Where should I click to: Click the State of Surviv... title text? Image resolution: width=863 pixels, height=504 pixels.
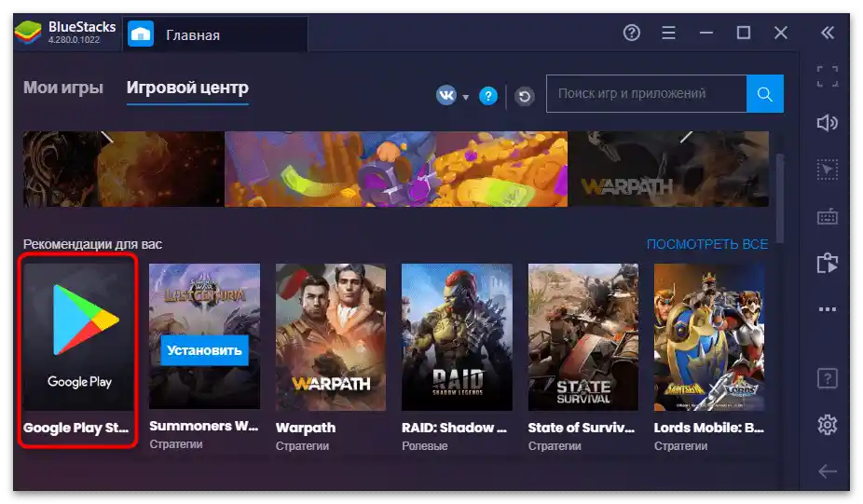click(582, 428)
